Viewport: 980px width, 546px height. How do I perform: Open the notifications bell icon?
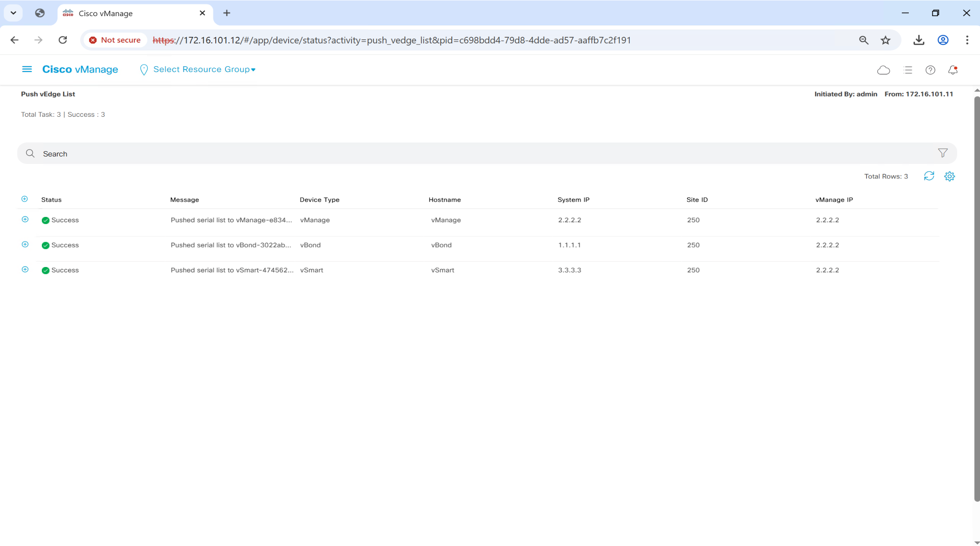[x=953, y=70]
